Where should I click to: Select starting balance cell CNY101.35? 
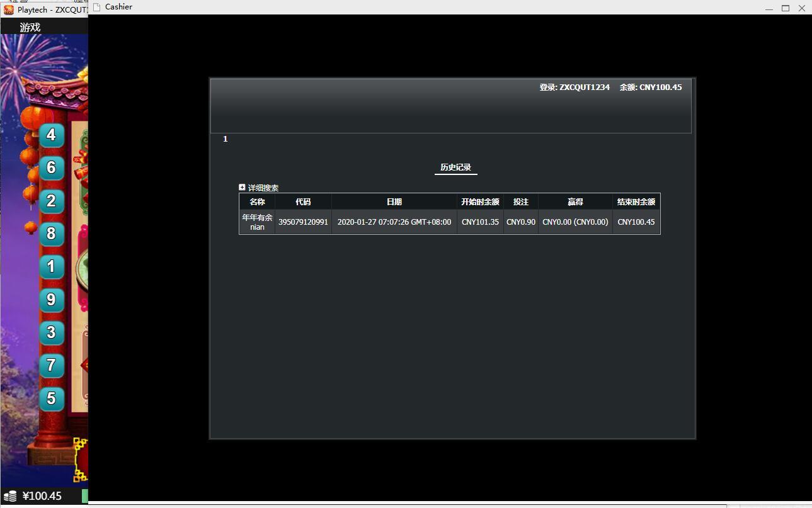click(x=480, y=222)
